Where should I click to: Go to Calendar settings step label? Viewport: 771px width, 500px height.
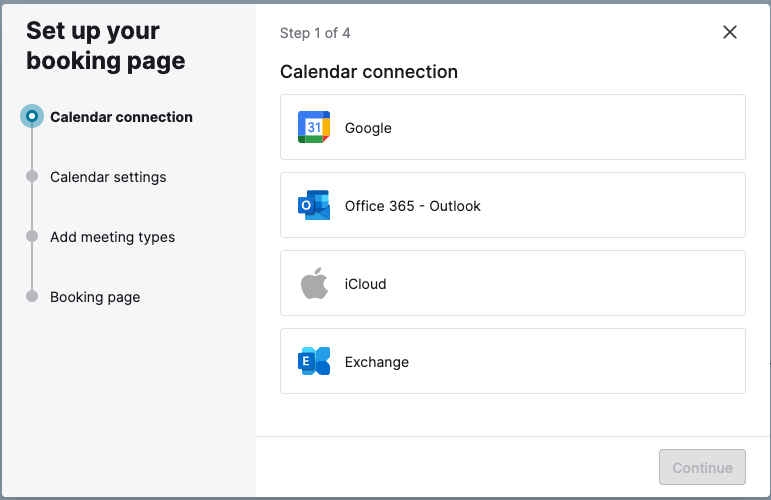(108, 177)
